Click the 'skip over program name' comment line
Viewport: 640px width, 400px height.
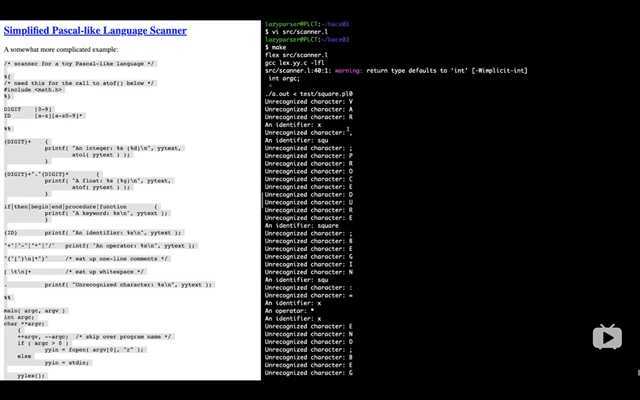point(96,337)
